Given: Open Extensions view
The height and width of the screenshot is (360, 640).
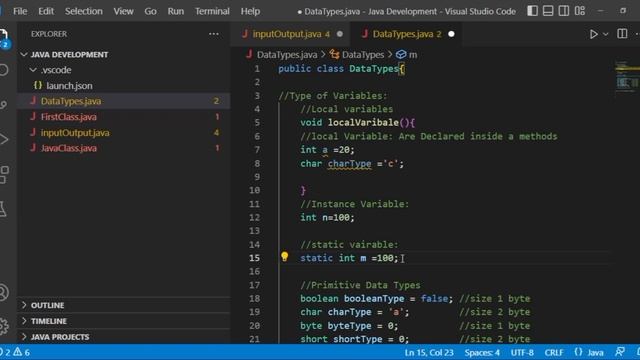Looking at the screenshot, I should (x=4, y=175).
